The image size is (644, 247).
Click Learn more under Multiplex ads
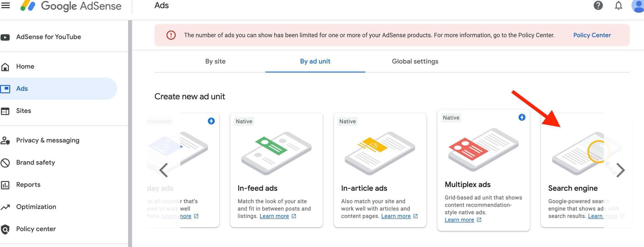click(x=459, y=220)
